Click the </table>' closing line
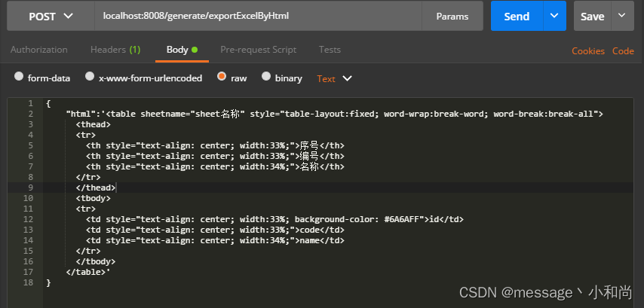The height and width of the screenshot is (308, 644). click(x=88, y=272)
